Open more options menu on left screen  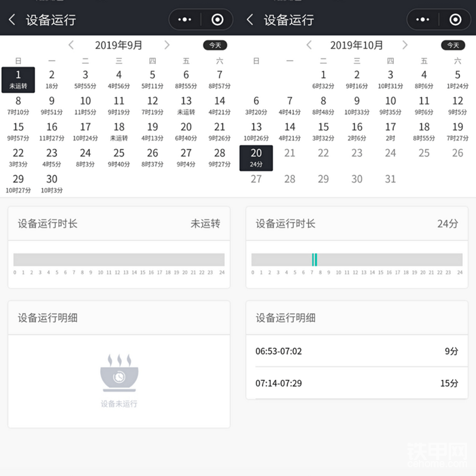pos(184,20)
